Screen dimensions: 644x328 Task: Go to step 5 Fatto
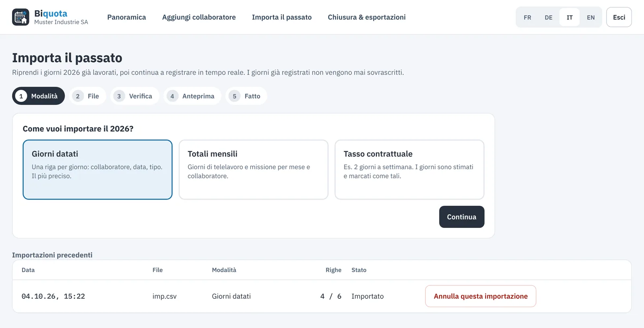(x=246, y=96)
